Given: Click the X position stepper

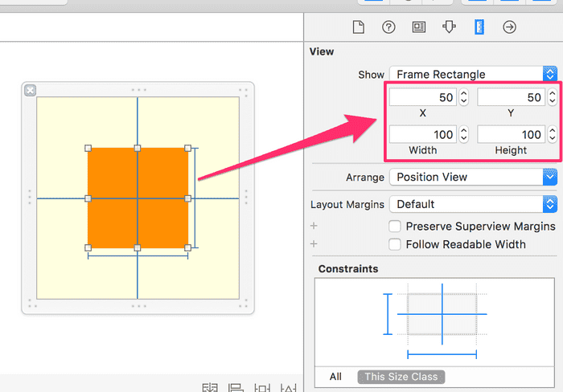Looking at the screenshot, I should pos(464,97).
